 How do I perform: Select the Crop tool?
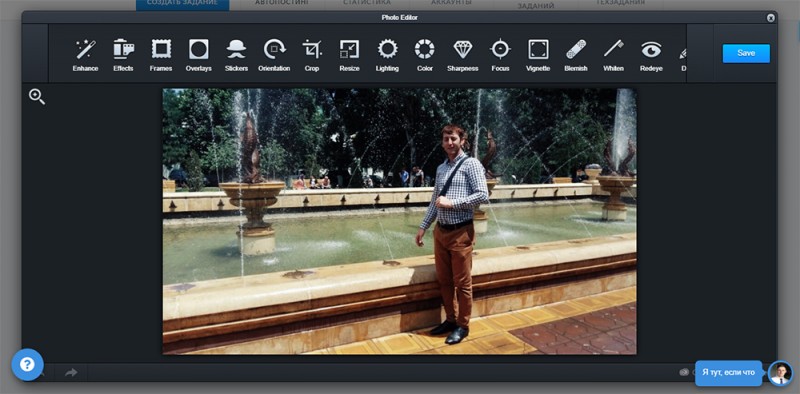click(312, 55)
